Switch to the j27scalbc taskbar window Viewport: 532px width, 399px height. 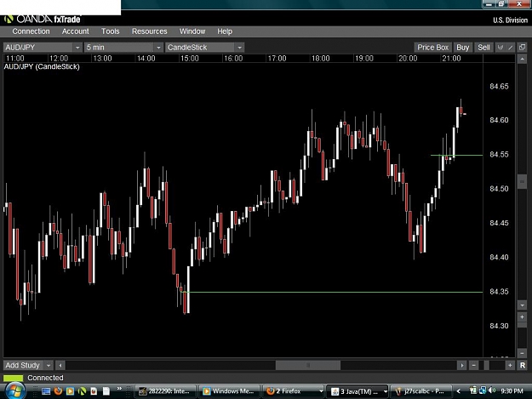[420, 391]
